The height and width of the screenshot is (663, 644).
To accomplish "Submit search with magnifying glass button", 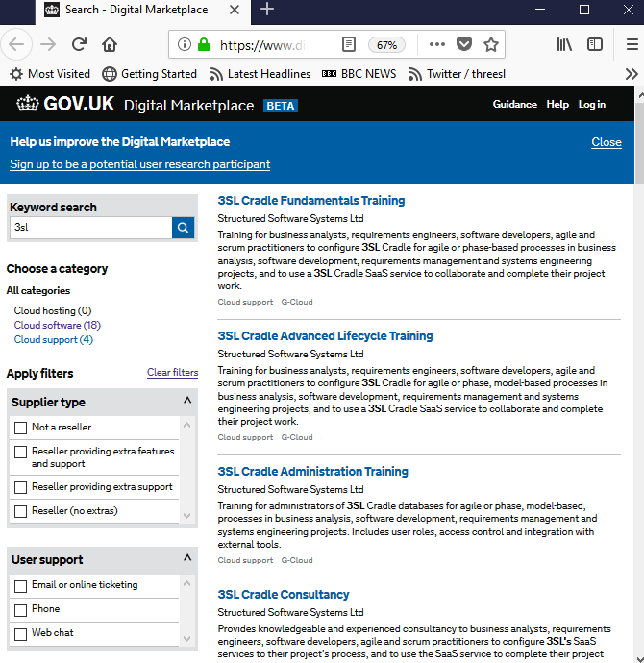I will [x=183, y=228].
